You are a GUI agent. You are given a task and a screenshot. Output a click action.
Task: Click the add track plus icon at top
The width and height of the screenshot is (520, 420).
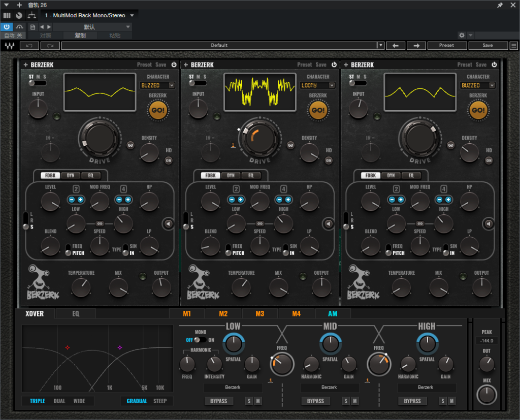pyautogui.click(x=19, y=5)
